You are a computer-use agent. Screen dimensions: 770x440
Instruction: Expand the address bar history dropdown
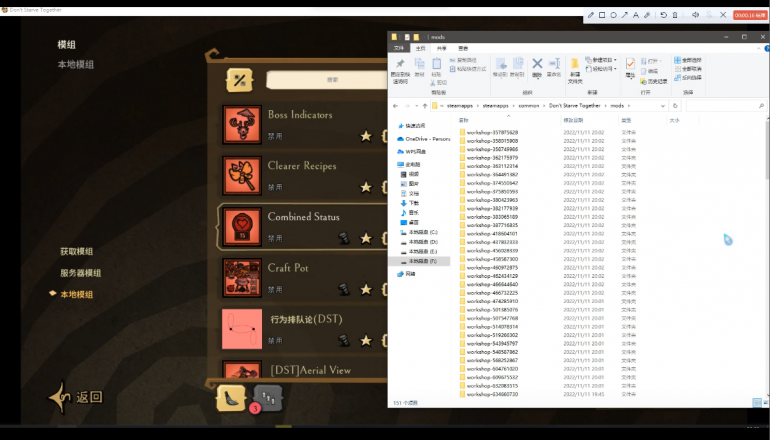(x=662, y=106)
